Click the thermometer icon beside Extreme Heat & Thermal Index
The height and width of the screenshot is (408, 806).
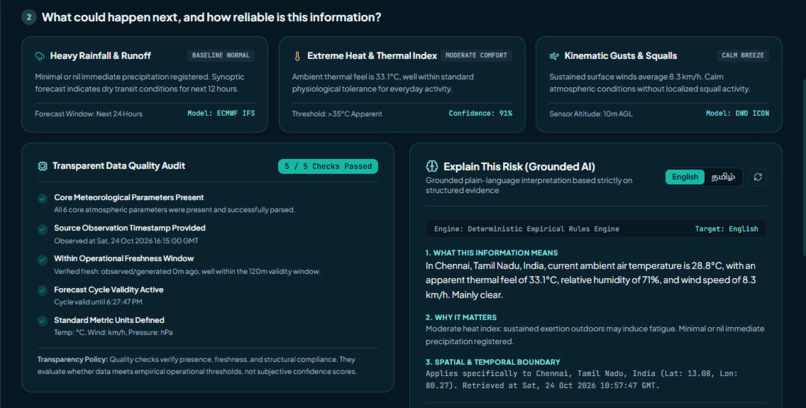pos(297,56)
